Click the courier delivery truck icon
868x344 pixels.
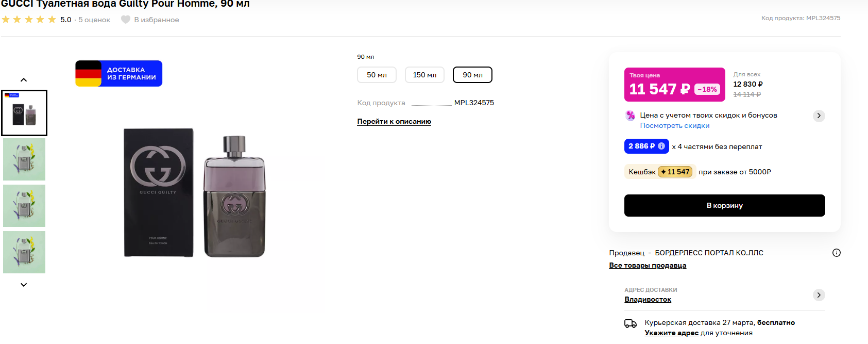pos(631,323)
